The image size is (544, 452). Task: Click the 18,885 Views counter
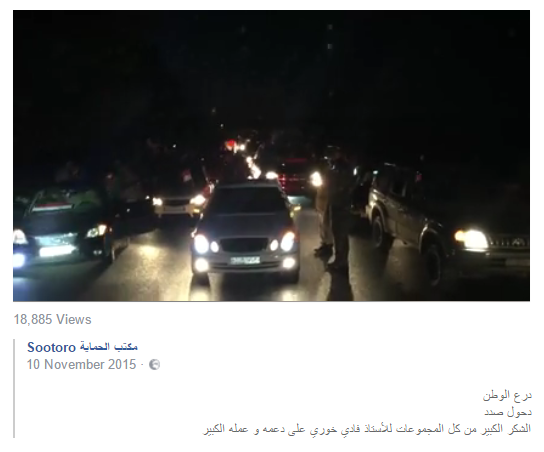pyautogui.click(x=52, y=319)
